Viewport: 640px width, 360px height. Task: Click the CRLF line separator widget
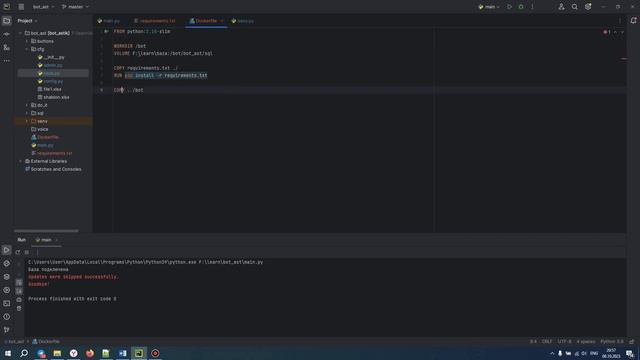pyautogui.click(x=547, y=341)
